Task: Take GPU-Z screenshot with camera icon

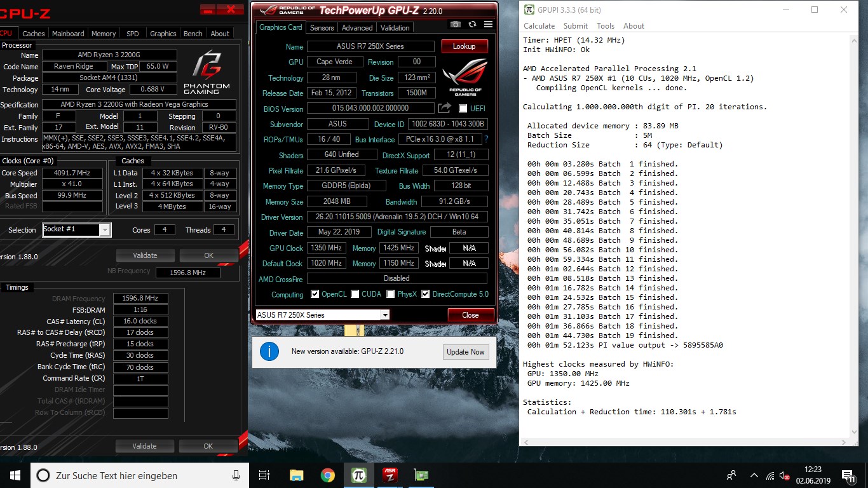Action: tap(456, 24)
